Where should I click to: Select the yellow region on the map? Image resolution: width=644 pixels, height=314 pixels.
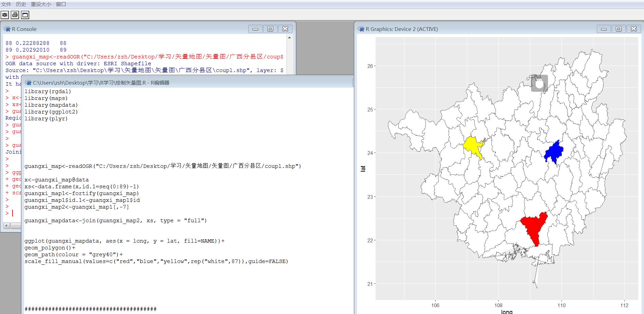[473, 147]
